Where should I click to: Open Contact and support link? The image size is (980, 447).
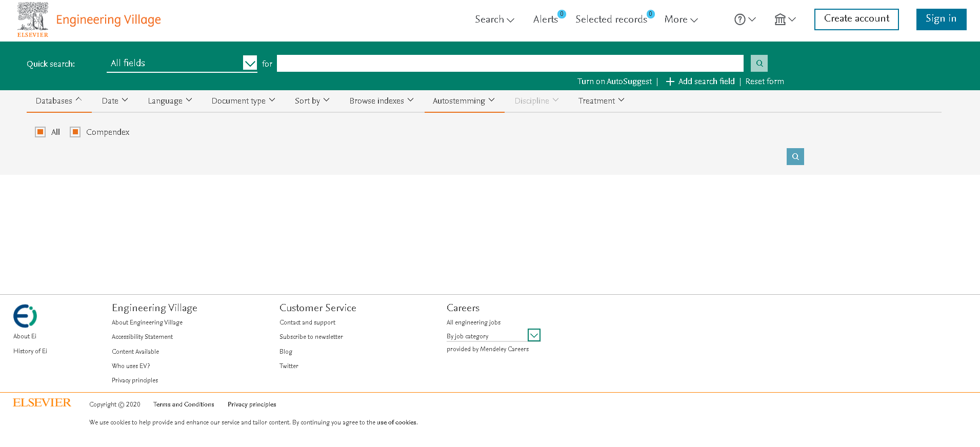pyautogui.click(x=307, y=322)
